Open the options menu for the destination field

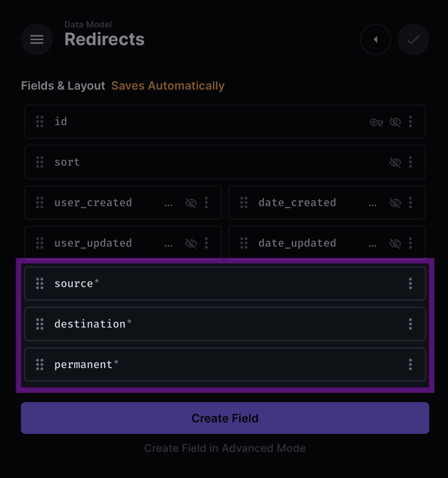point(410,324)
